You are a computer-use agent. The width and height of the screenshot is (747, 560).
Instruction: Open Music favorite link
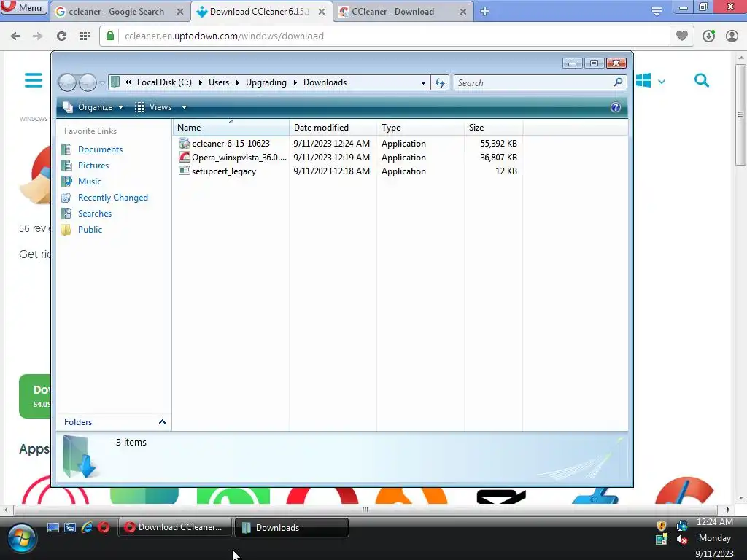(90, 182)
